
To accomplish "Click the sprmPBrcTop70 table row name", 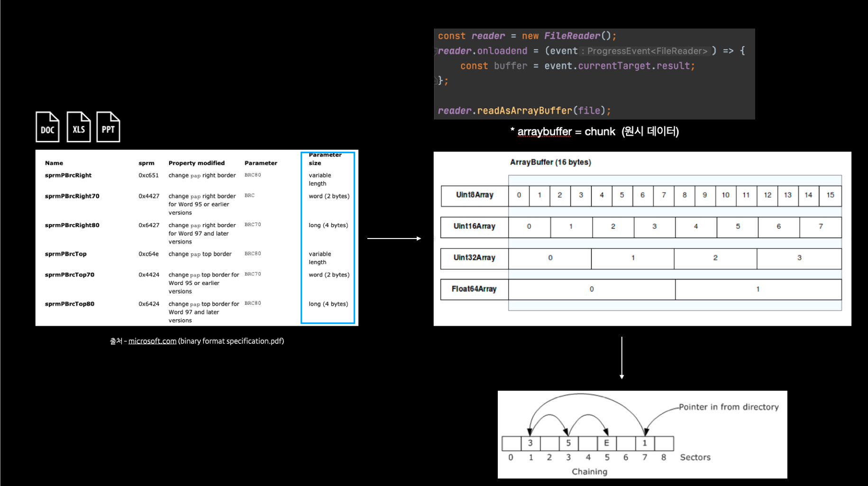I will [x=70, y=275].
